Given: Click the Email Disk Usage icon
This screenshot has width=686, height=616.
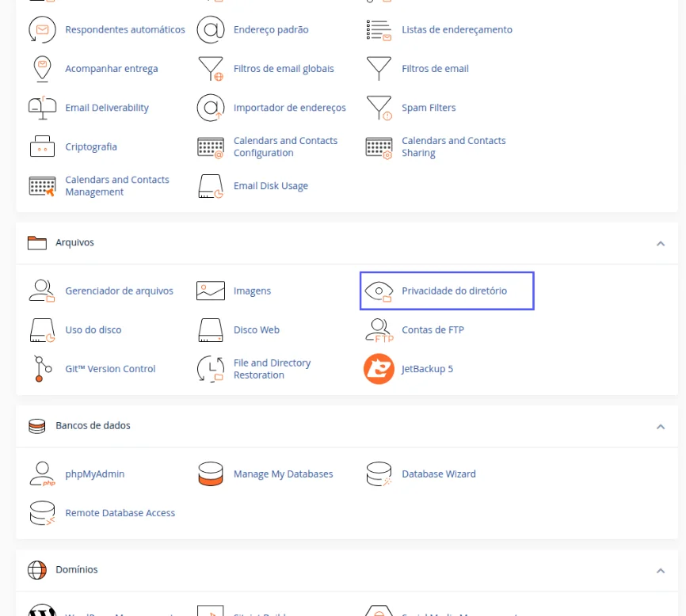Looking at the screenshot, I should click(x=211, y=186).
